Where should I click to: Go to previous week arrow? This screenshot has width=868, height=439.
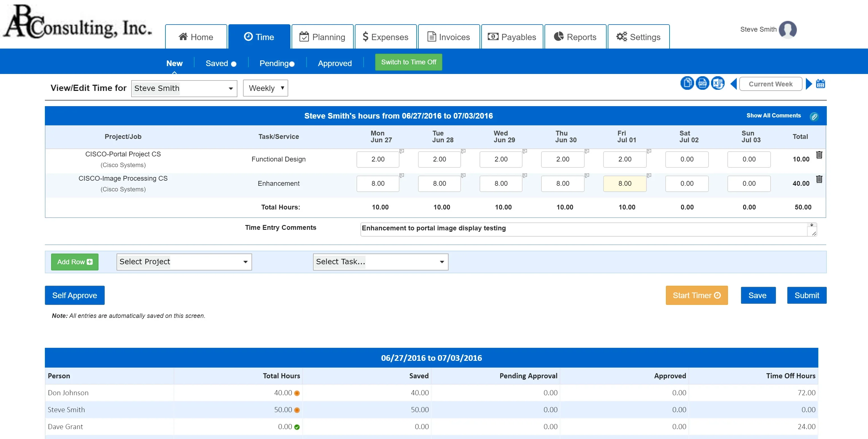(x=734, y=84)
